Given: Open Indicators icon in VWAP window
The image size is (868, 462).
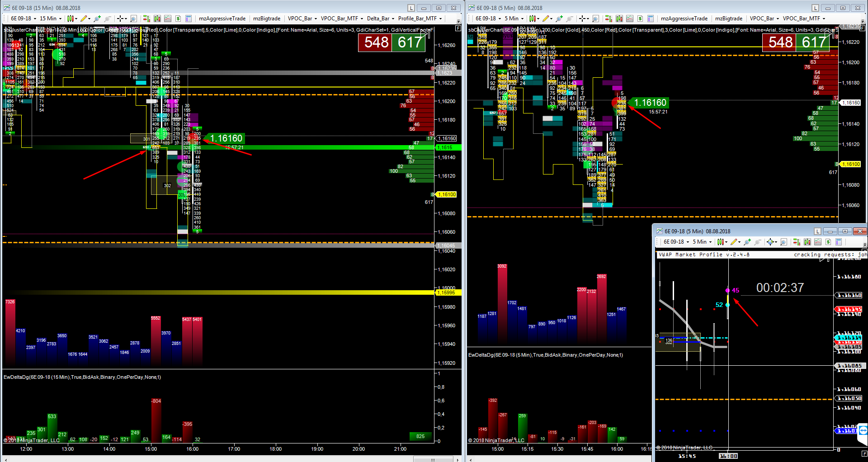Looking at the screenshot, I should (818, 242).
